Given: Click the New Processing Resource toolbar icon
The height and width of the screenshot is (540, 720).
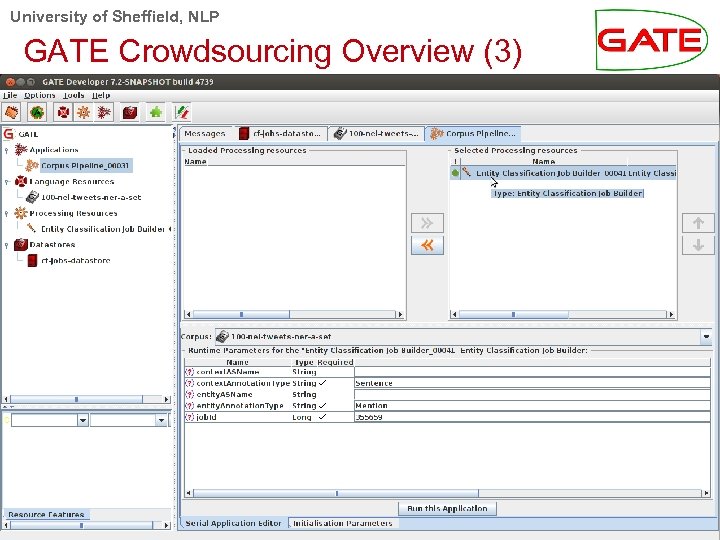Looking at the screenshot, I should click(83, 112).
